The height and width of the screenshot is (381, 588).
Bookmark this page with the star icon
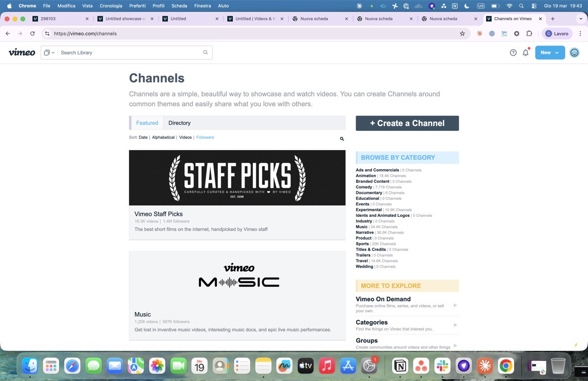click(462, 33)
